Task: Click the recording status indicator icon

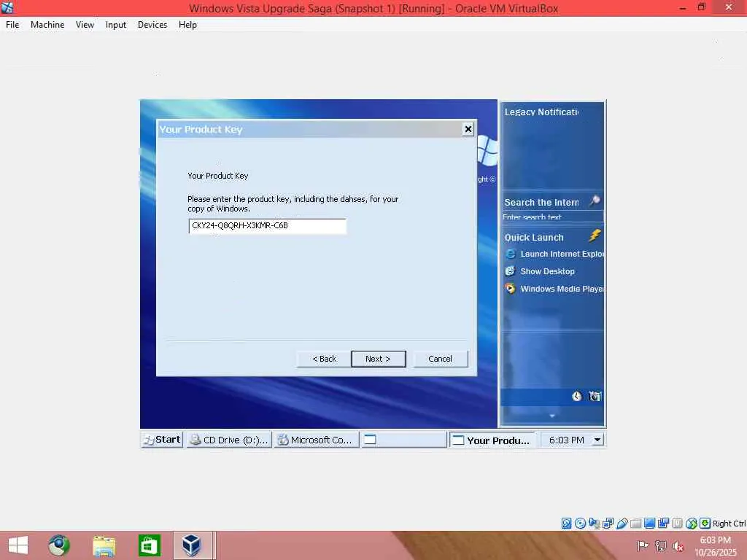Action: coord(663,524)
